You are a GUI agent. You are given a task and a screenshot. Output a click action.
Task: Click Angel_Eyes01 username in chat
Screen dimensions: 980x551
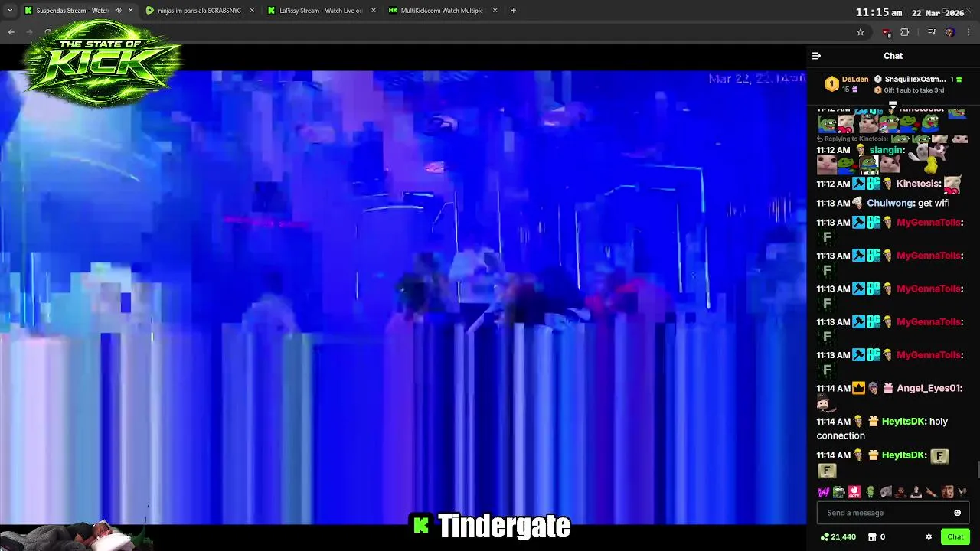[929, 389]
